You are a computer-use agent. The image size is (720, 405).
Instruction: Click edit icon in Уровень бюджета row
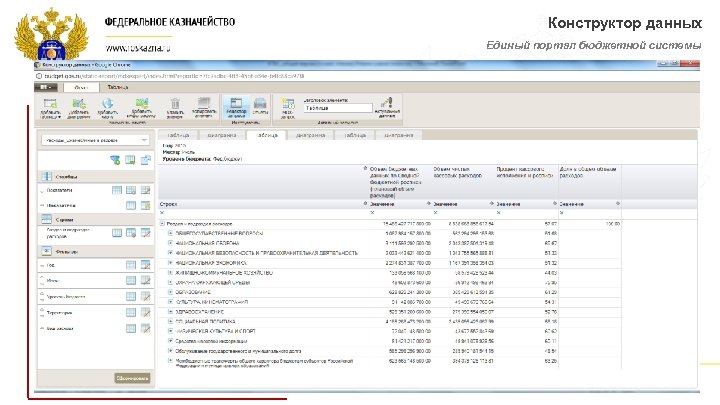coord(146,297)
